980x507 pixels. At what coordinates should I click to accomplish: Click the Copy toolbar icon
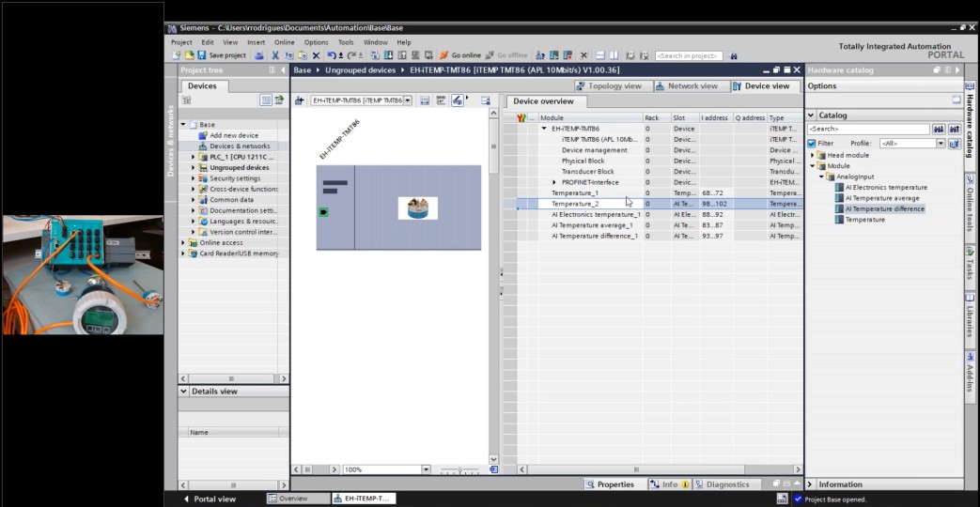(x=288, y=55)
